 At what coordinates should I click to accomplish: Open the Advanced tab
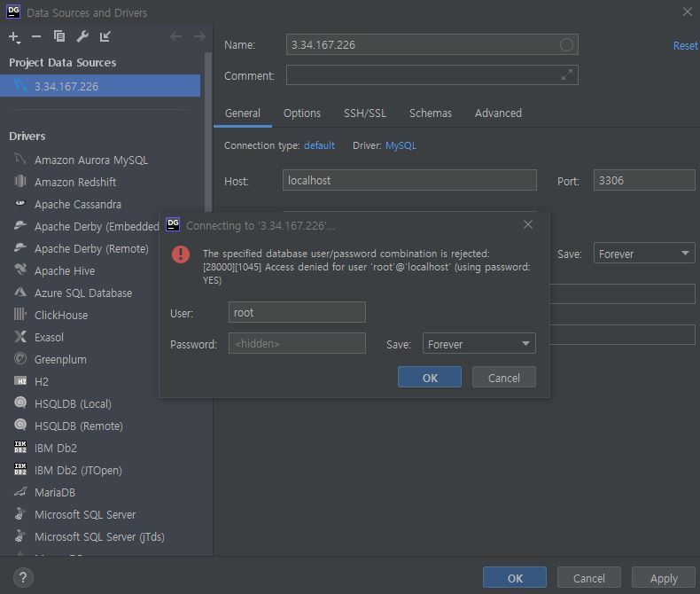click(498, 113)
